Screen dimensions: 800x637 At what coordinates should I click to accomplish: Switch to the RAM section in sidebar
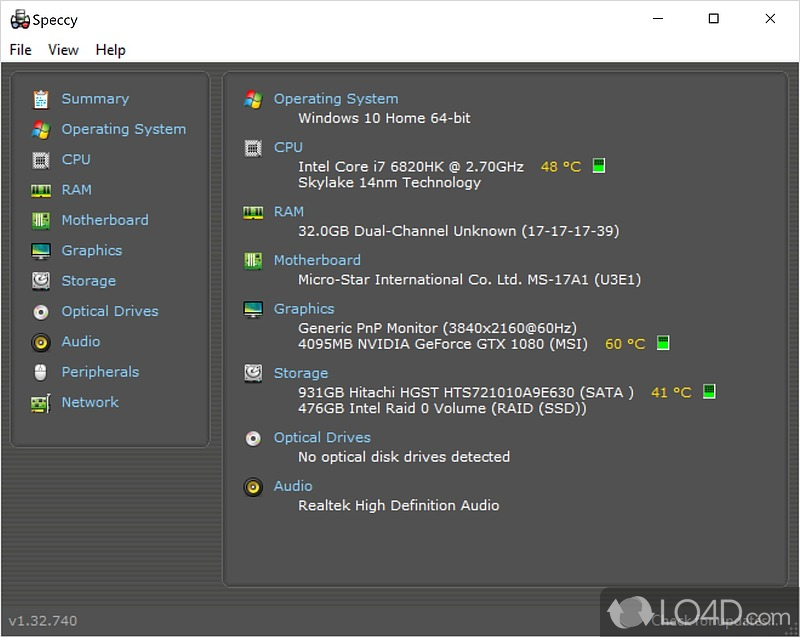(77, 190)
